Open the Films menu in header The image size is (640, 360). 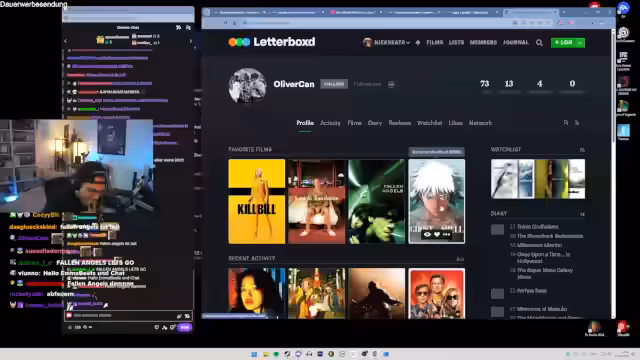coord(435,42)
